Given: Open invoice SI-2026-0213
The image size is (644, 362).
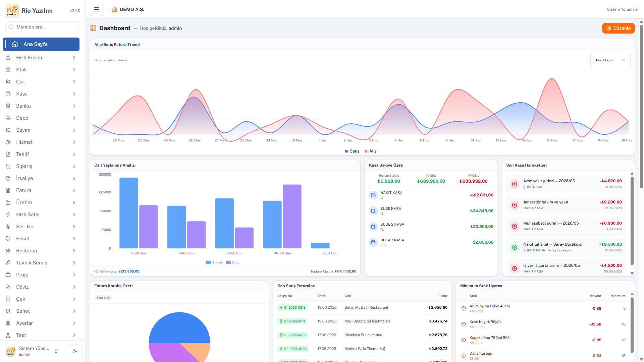Looking at the screenshot, I should 292,307.
